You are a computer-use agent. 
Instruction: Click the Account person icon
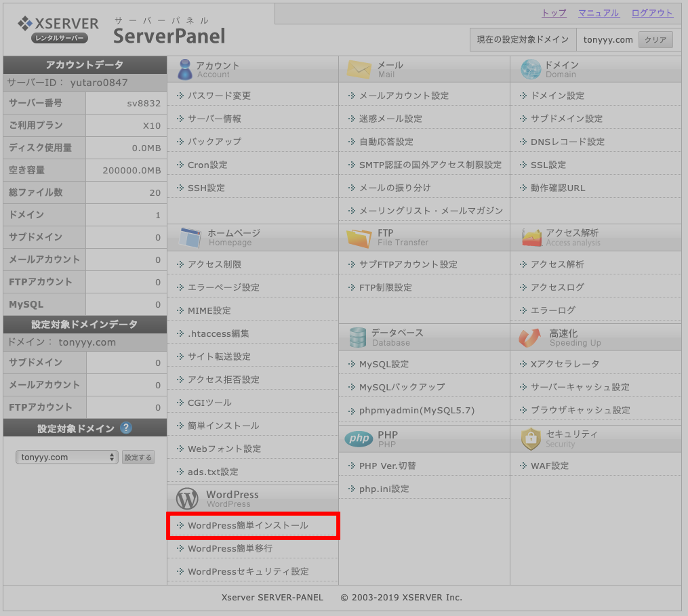[x=185, y=69]
